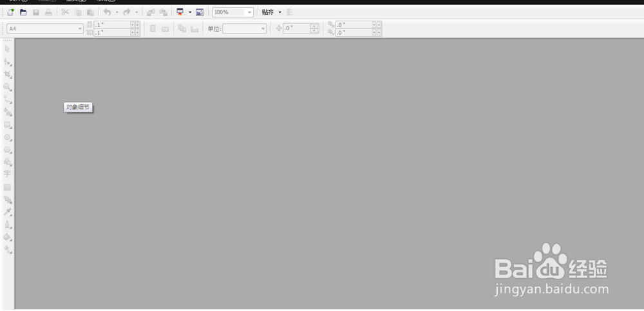644x311 pixels.
Task: Select the Basic Shapes tool
Action: tap(7, 162)
